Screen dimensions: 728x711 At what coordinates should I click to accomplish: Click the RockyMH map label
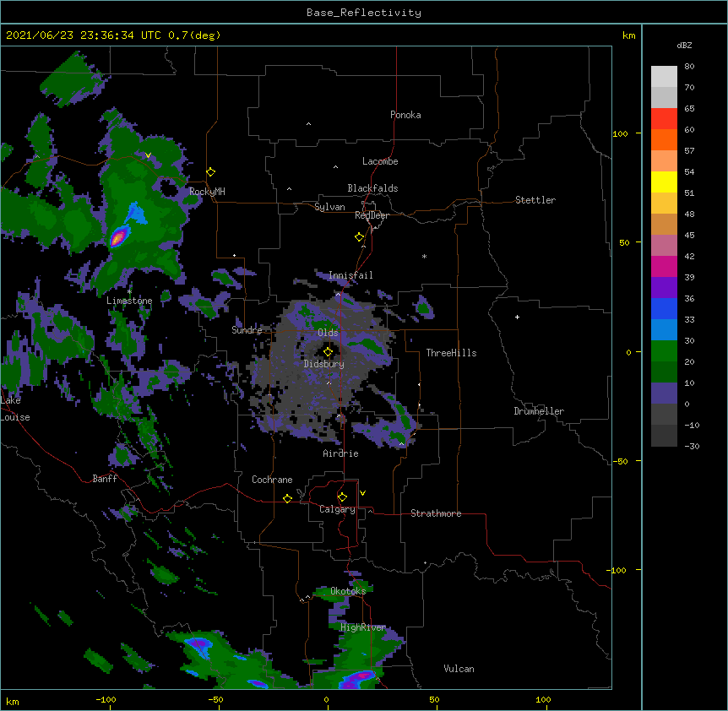(207, 192)
